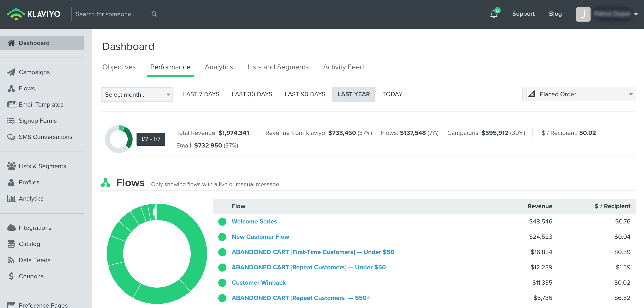Screen dimensions: 644x308
Task: Switch to the Activity Feed tab
Action: point(343,67)
